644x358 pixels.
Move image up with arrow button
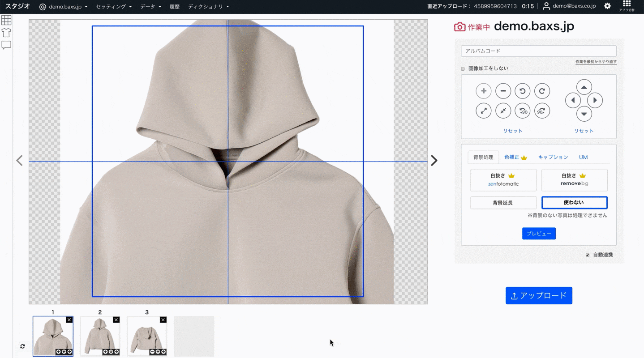point(584,87)
